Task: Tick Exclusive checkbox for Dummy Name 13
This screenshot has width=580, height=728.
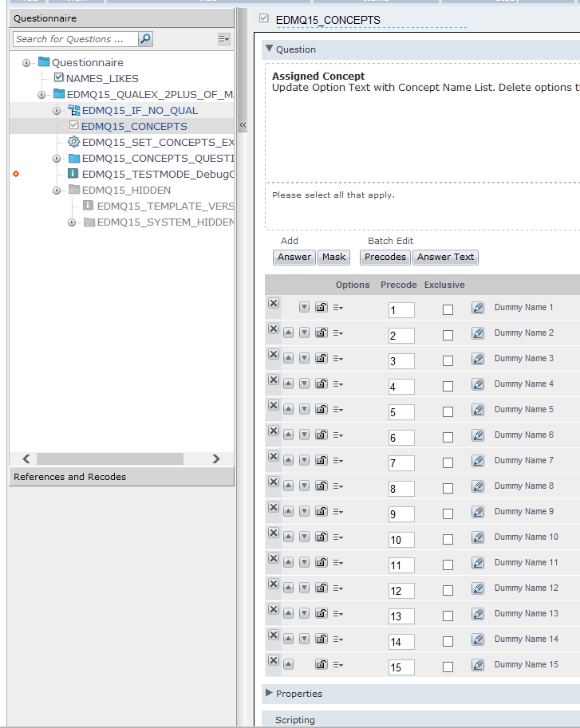Action: [448, 616]
